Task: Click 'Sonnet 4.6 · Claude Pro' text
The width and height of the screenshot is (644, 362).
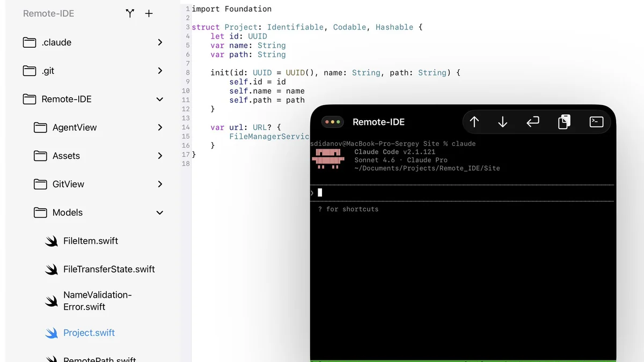Action: 401,160
